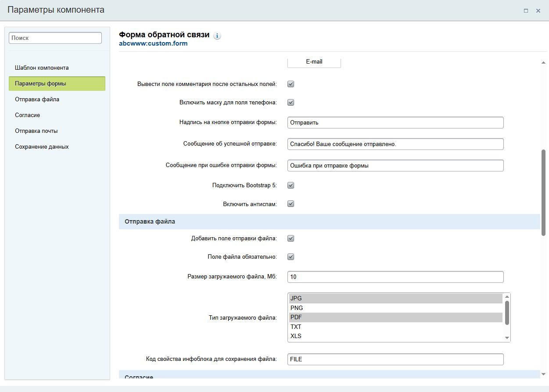Disable the antispam checkbox

click(291, 204)
